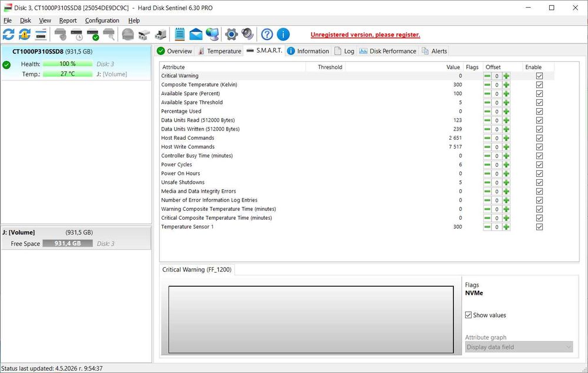Switch to the Overview tab
Screen dimensions: 588x373
175,51
